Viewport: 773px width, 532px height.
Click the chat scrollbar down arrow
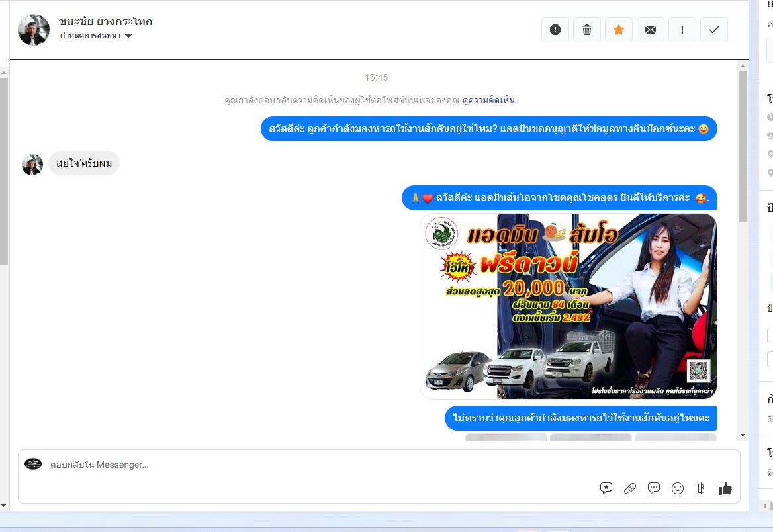point(743,435)
